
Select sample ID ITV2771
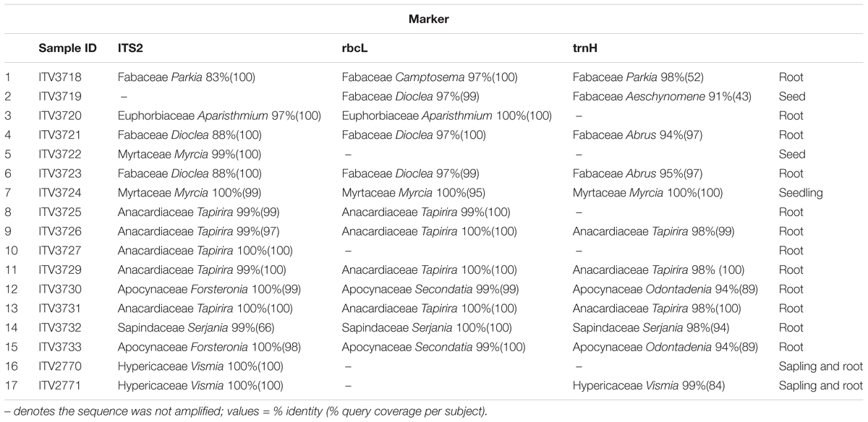tap(61, 386)
